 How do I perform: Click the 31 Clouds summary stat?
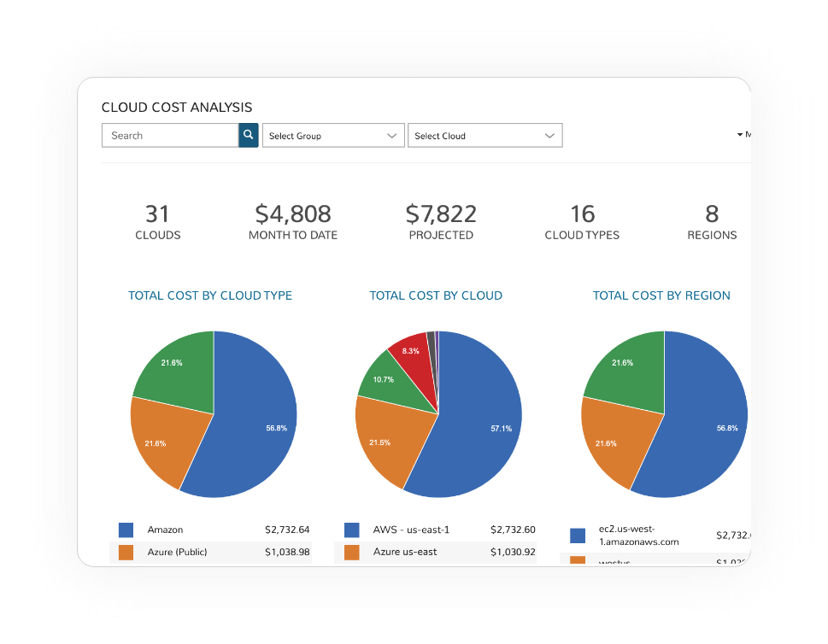click(x=158, y=221)
